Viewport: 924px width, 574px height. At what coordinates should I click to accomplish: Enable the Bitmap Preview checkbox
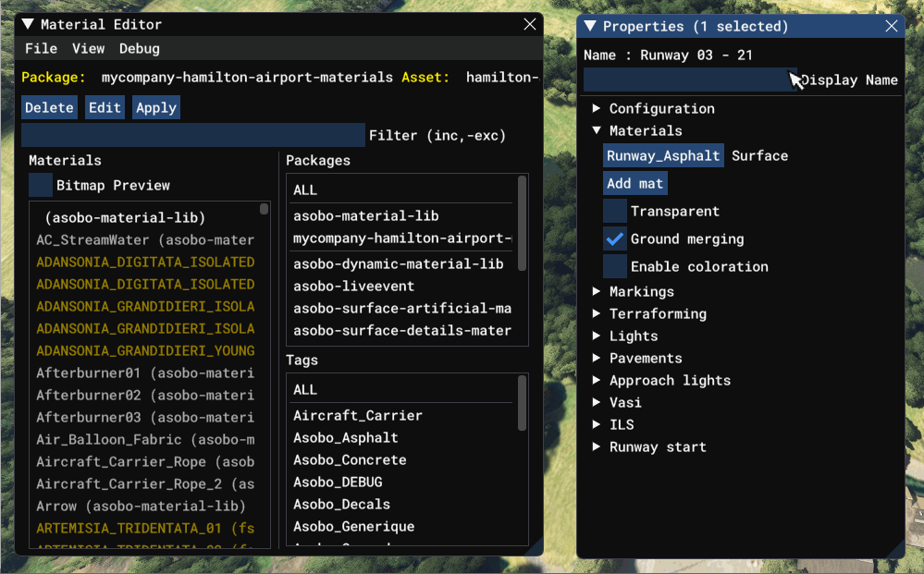pos(41,185)
